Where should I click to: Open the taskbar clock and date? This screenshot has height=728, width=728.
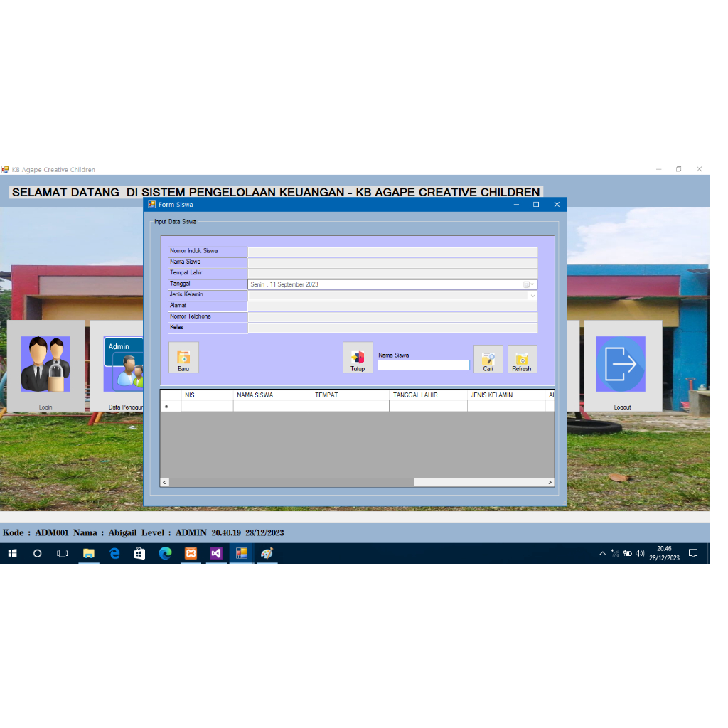pyautogui.click(x=665, y=553)
